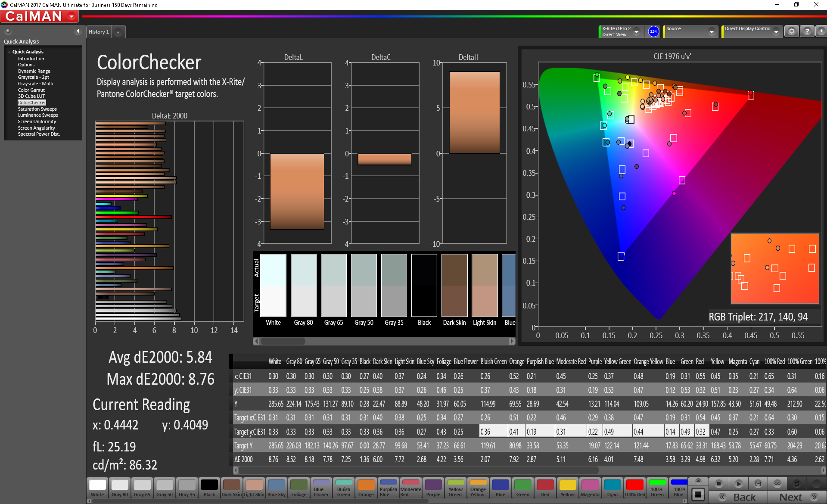The height and width of the screenshot is (504, 827).
Task: Expand the X-Rite i1Pro 2 meter dropdown
Action: point(636,31)
